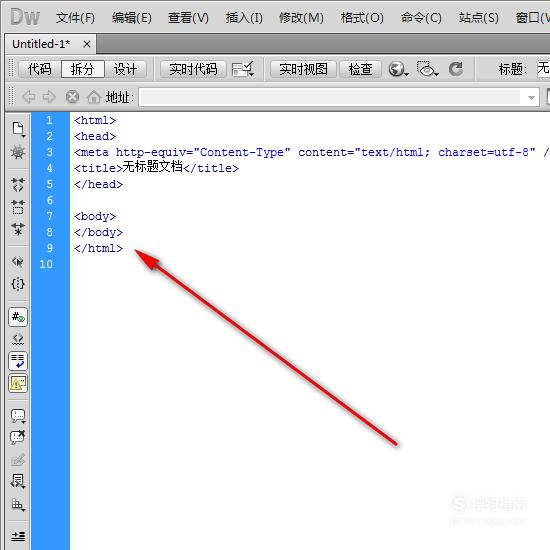550x550 pixels.
Task: Switch to 设计 design view
Action: pyautogui.click(x=125, y=69)
